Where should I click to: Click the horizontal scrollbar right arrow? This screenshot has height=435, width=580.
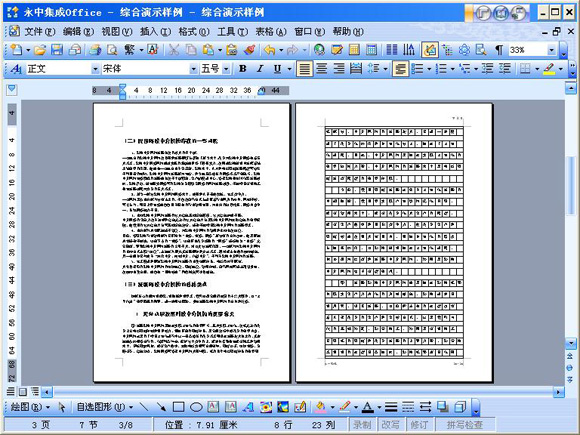(559, 392)
